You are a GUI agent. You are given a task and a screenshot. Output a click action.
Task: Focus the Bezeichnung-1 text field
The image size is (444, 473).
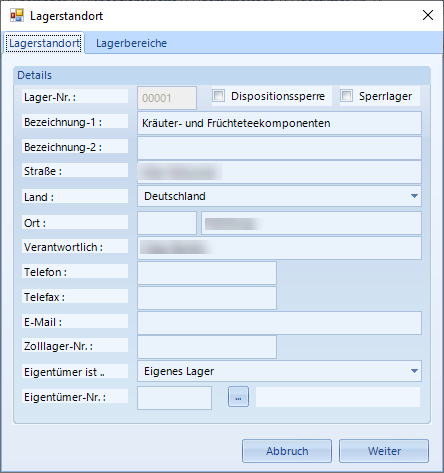(279, 123)
